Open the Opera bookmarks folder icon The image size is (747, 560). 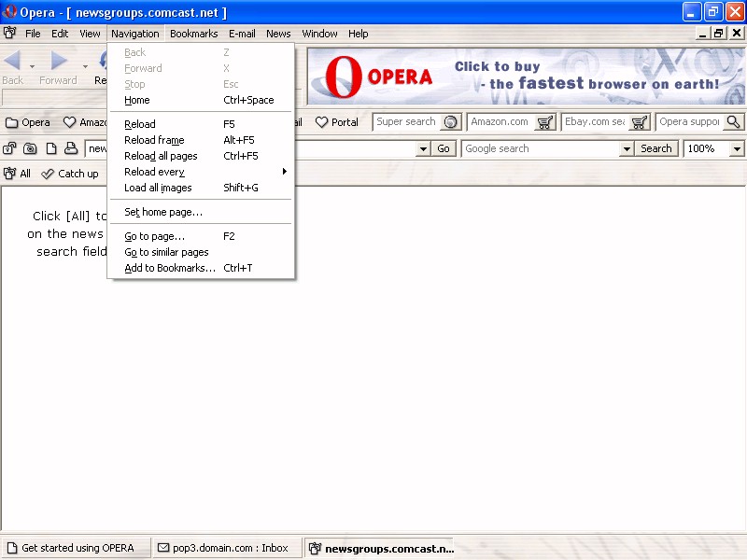12,122
